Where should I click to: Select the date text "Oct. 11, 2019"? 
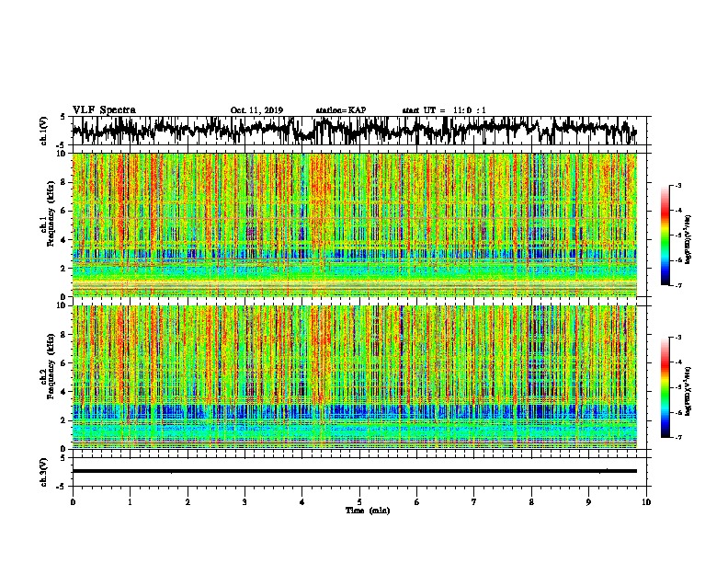click(x=256, y=110)
